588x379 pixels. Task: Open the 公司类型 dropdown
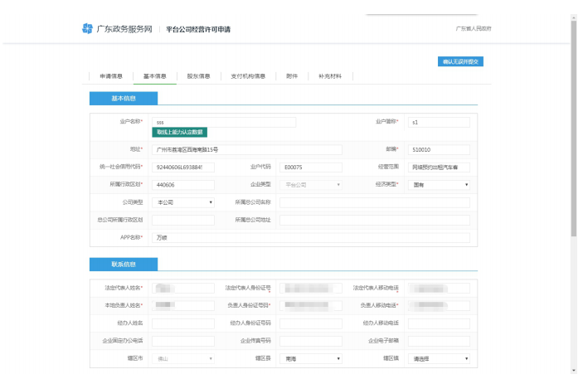[x=182, y=202]
